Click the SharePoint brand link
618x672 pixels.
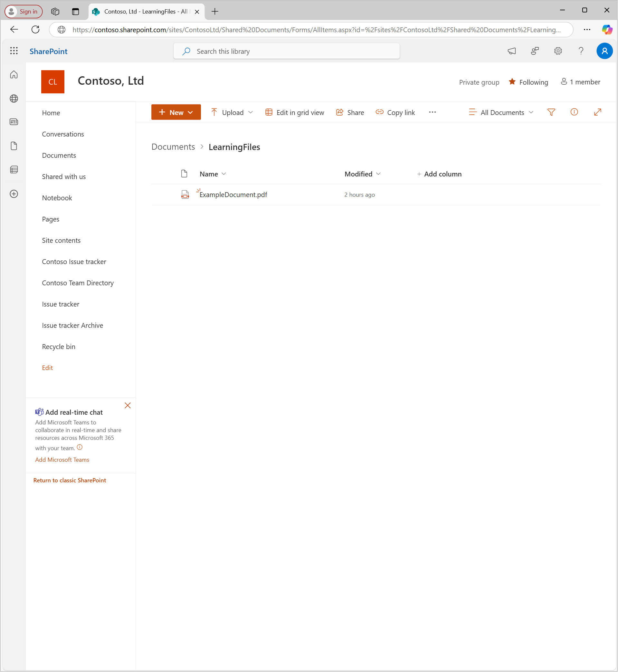pos(49,51)
